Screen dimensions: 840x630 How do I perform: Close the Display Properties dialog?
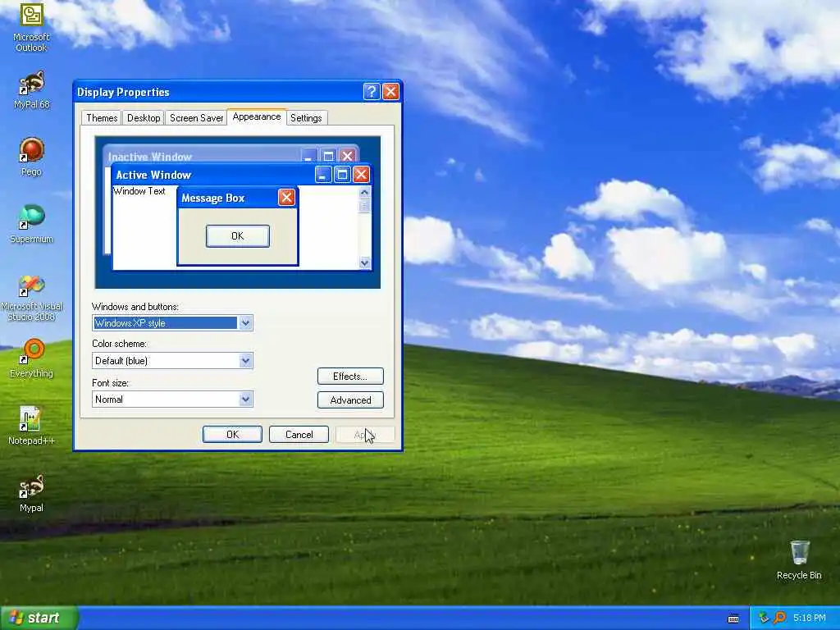tap(390, 92)
